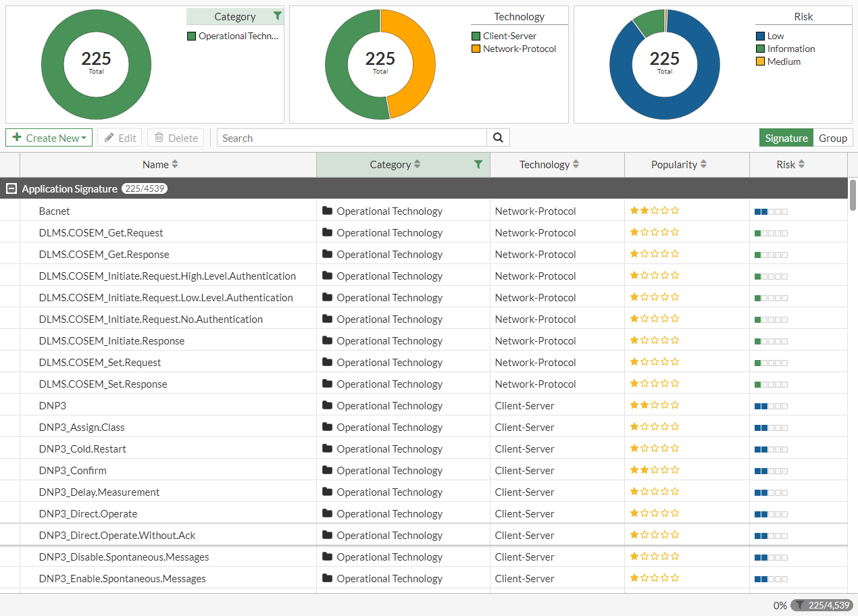Image resolution: width=858 pixels, height=616 pixels.
Task: Click into the Search input field
Action: [x=351, y=138]
